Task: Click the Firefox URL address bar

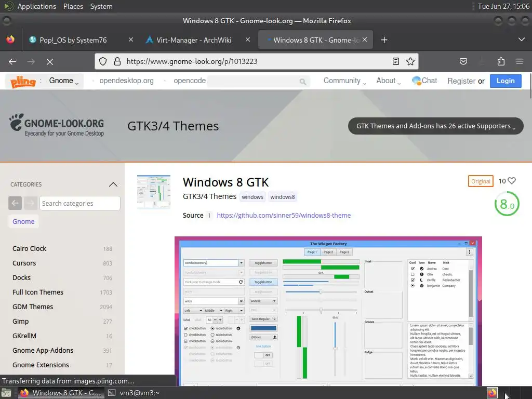Action: pos(256,61)
